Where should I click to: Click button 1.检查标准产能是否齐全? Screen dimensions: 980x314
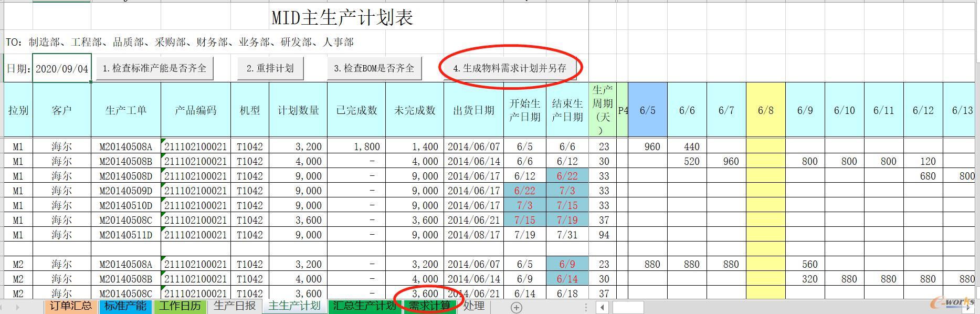154,68
